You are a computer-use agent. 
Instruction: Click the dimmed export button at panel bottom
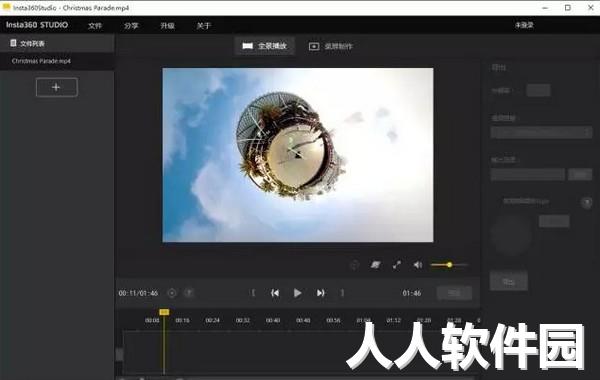pos(509,281)
